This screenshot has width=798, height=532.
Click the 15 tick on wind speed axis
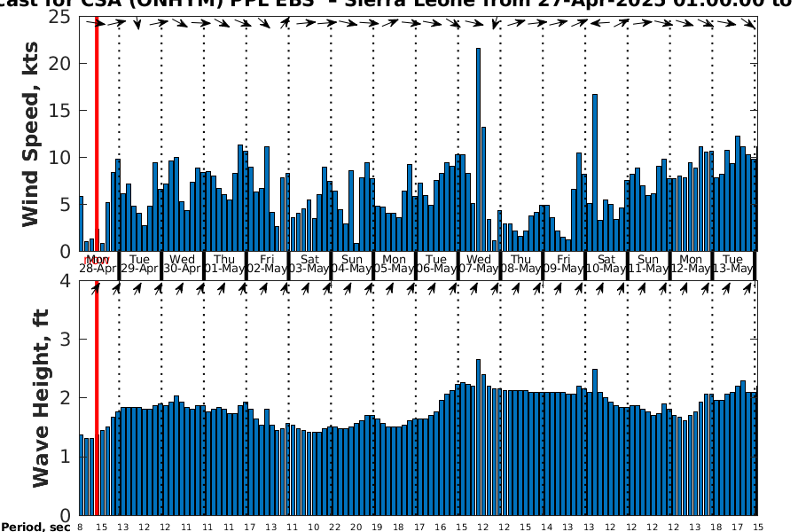click(x=59, y=111)
